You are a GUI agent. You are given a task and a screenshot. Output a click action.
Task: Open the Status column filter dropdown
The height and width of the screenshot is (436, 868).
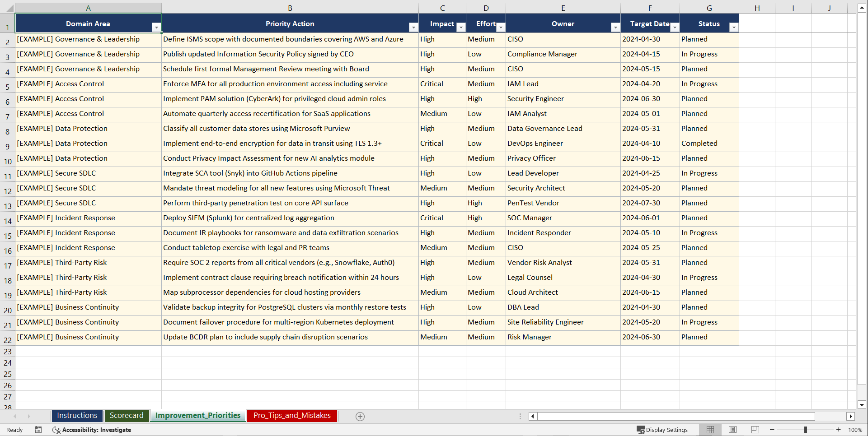[x=734, y=28]
